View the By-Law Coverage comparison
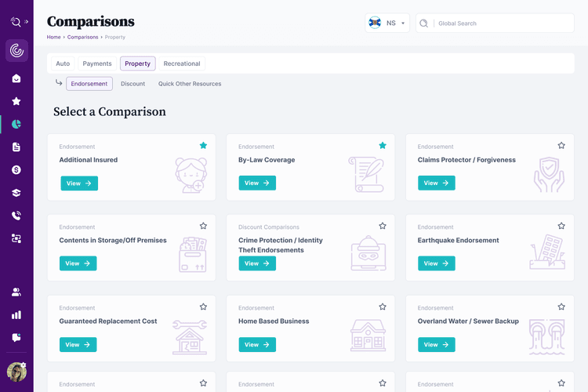The width and height of the screenshot is (588, 392). (257, 183)
